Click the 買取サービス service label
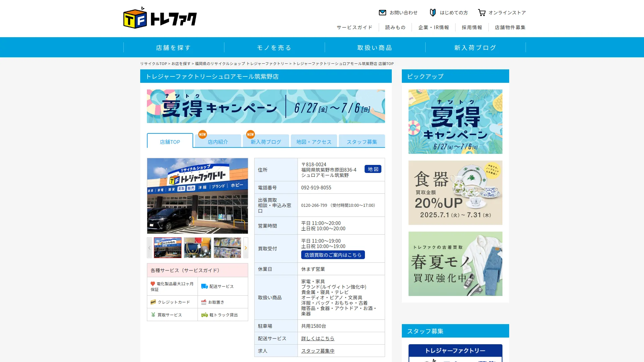The width and height of the screenshot is (644, 362). pos(170,315)
